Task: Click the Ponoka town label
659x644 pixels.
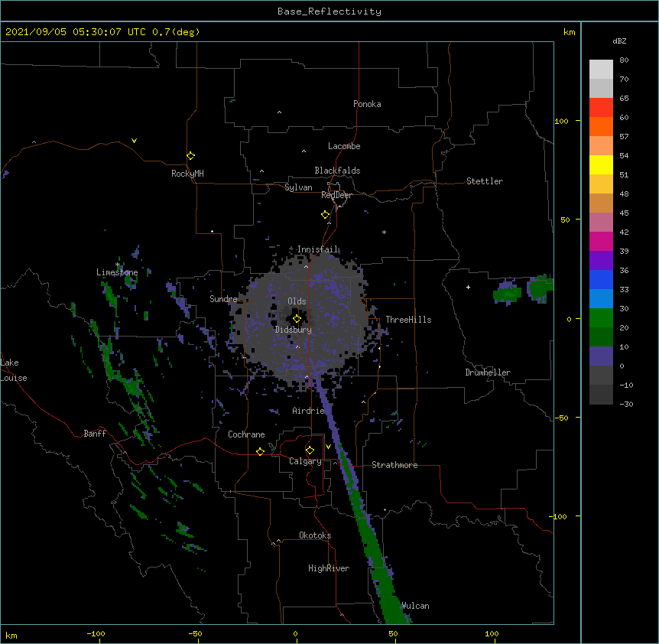Action: click(367, 104)
